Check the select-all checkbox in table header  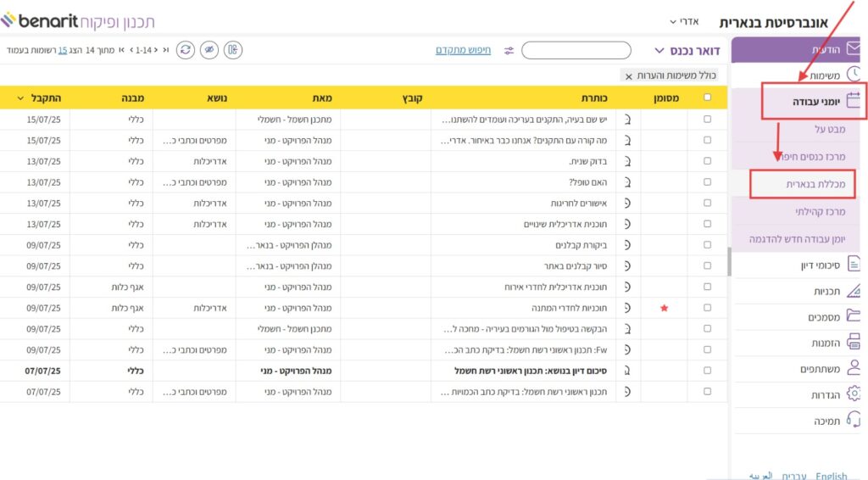[x=708, y=98]
